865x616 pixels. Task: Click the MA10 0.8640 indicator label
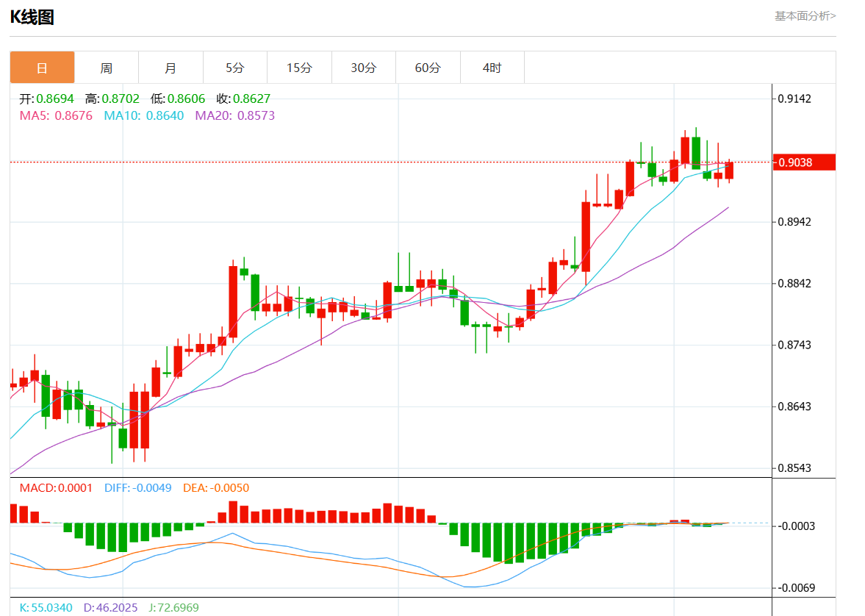click(144, 115)
